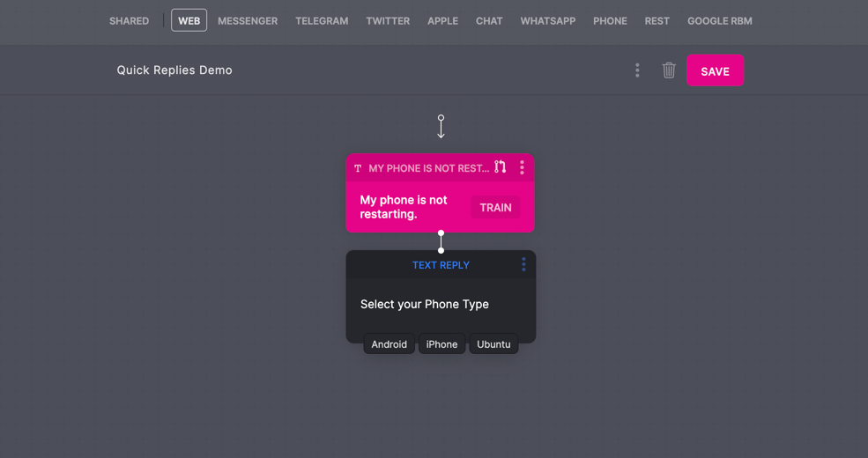Click the connector dot above the Text Reply card
The width and height of the screenshot is (868, 458).
pyautogui.click(x=441, y=250)
